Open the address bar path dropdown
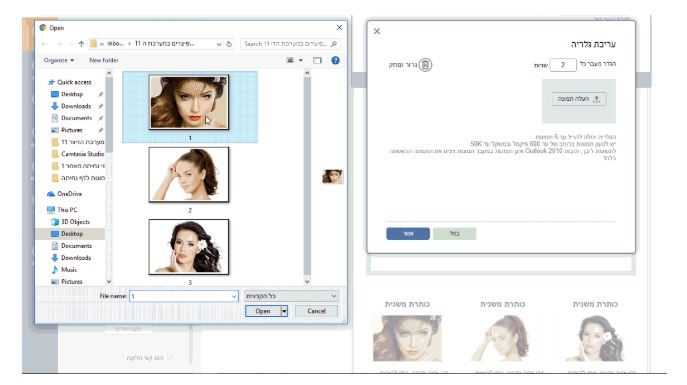This screenshot has height=385, width=687. 219,44
